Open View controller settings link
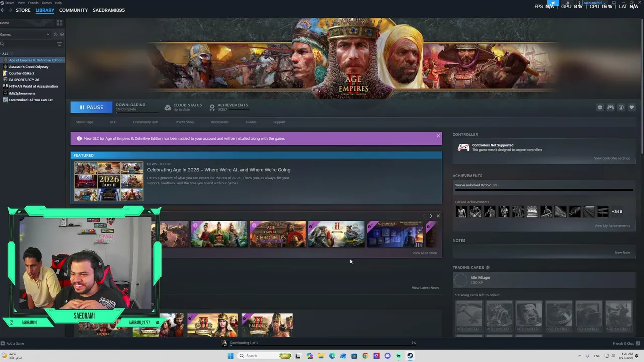The image size is (644, 362). 612,158
